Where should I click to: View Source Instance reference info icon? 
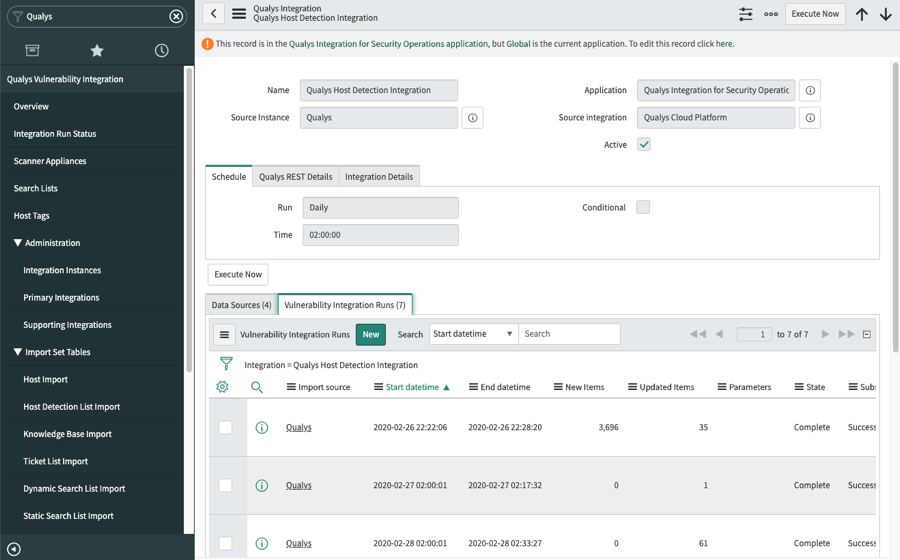472,118
